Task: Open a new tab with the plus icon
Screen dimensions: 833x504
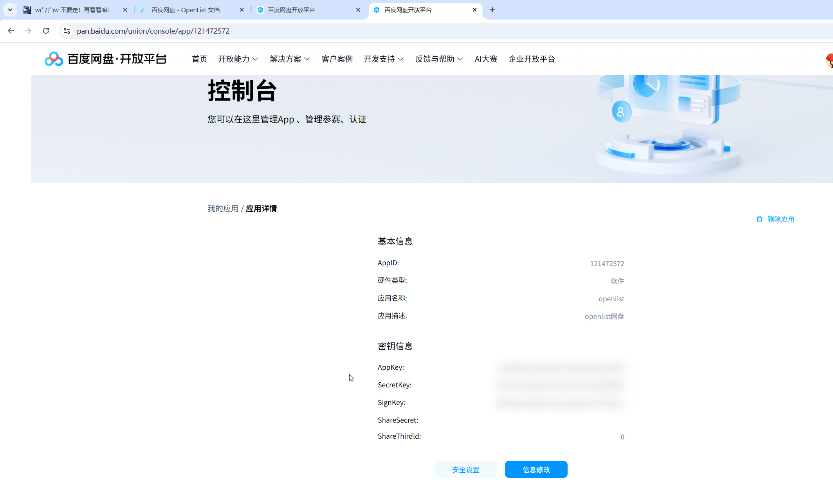Action: point(492,10)
